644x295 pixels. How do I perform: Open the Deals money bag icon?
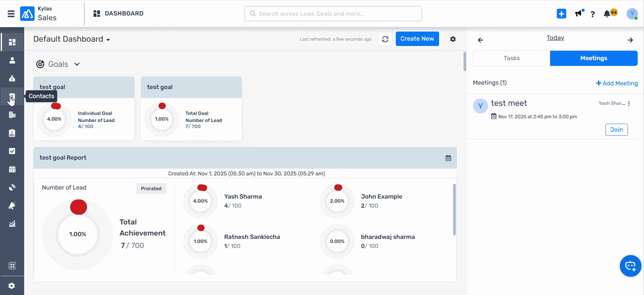12,79
